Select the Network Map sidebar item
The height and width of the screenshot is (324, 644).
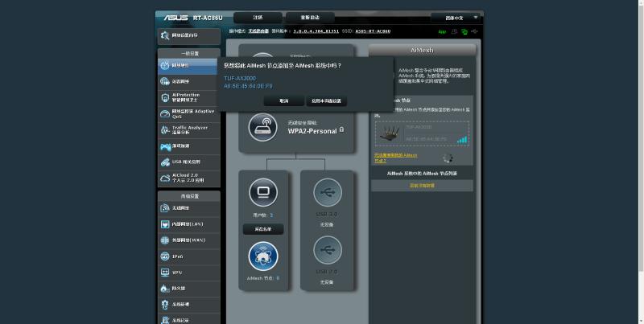pyautogui.click(x=188, y=66)
